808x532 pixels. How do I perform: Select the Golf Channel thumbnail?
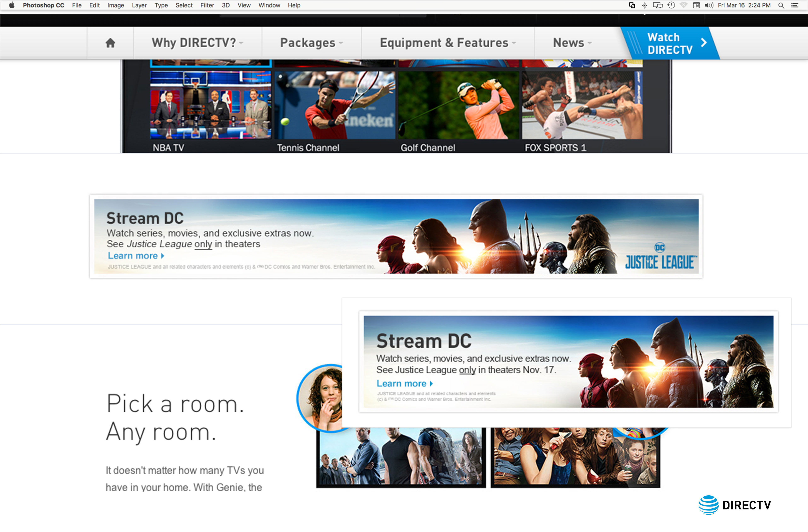pyautogui.click(x=458, y=105)
